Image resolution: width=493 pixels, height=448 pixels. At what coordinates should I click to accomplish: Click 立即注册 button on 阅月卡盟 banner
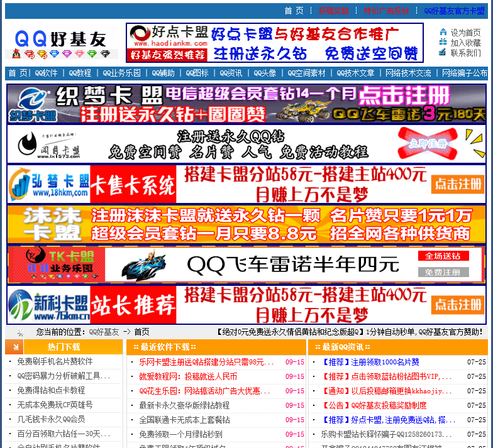pos(428,144)
